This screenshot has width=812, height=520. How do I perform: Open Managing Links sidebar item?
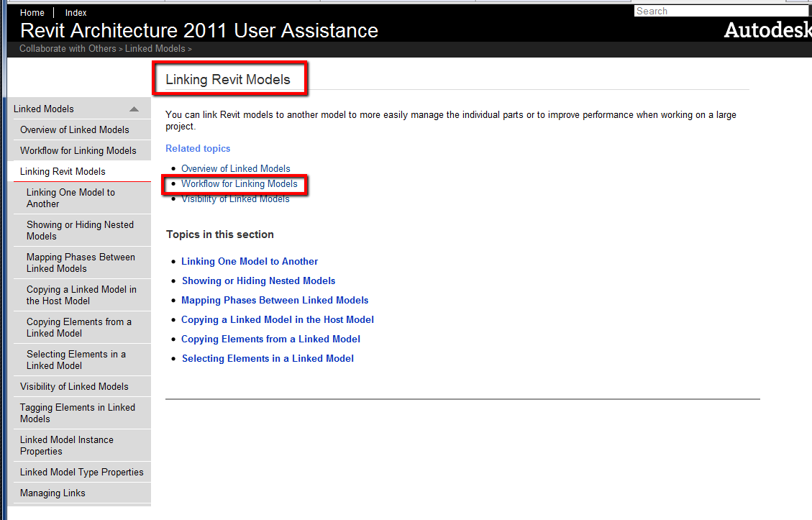click(x=53, y=493)
